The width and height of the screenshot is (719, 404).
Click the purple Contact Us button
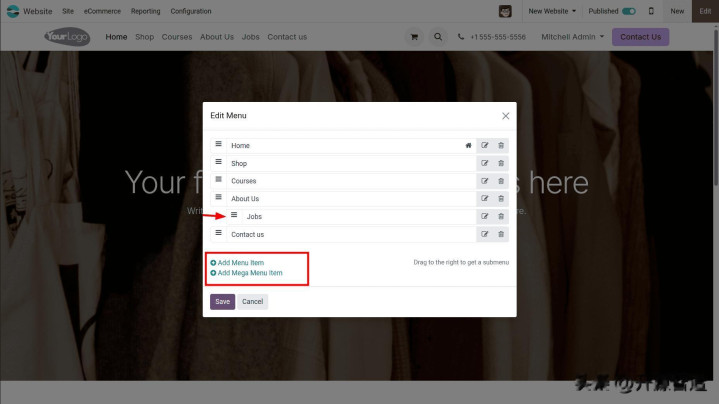coord(641,37)
